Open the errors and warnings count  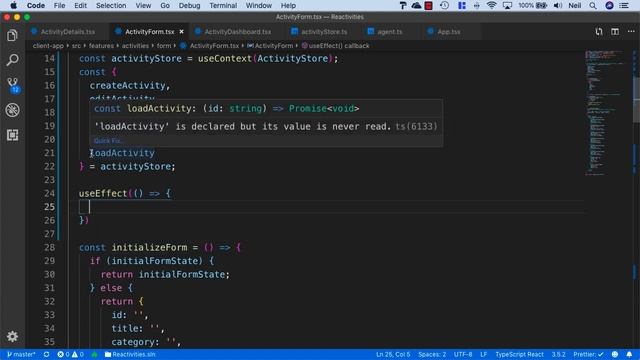pos(71,354)
